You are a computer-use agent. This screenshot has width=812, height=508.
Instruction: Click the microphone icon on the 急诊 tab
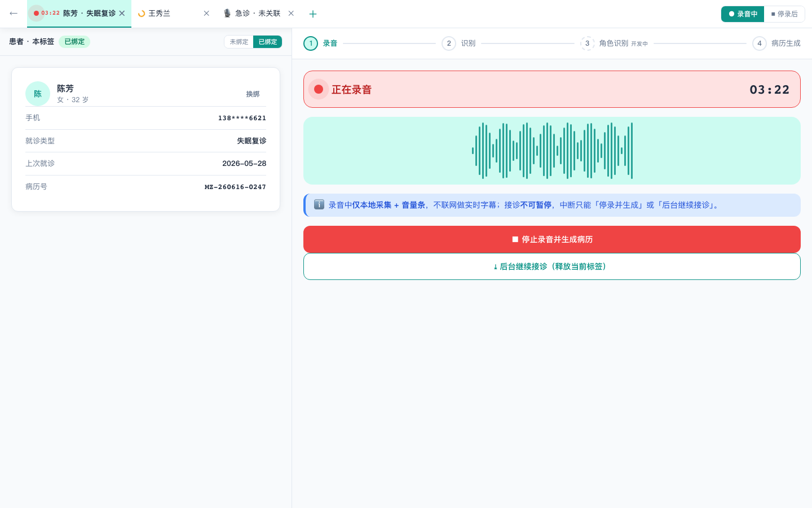227,14
